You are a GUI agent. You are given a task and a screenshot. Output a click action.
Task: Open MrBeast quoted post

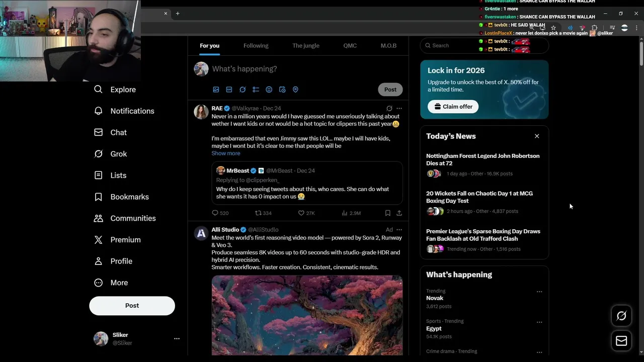click(x=307, y=184)
